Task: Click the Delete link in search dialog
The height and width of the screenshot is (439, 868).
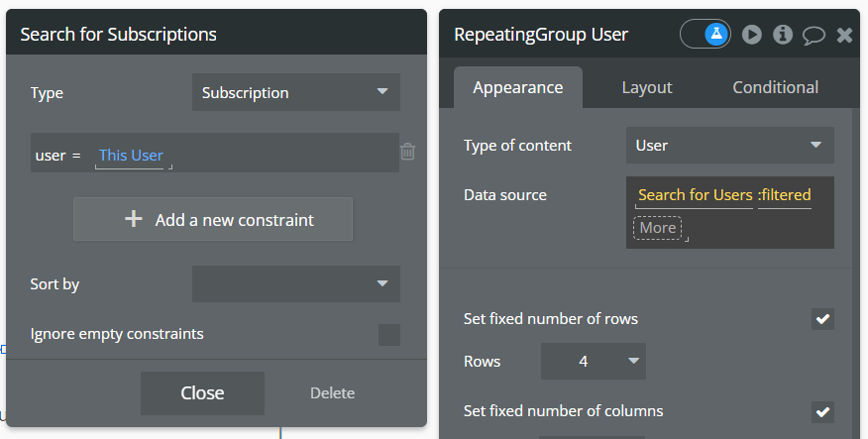Action: click(332, 393)
